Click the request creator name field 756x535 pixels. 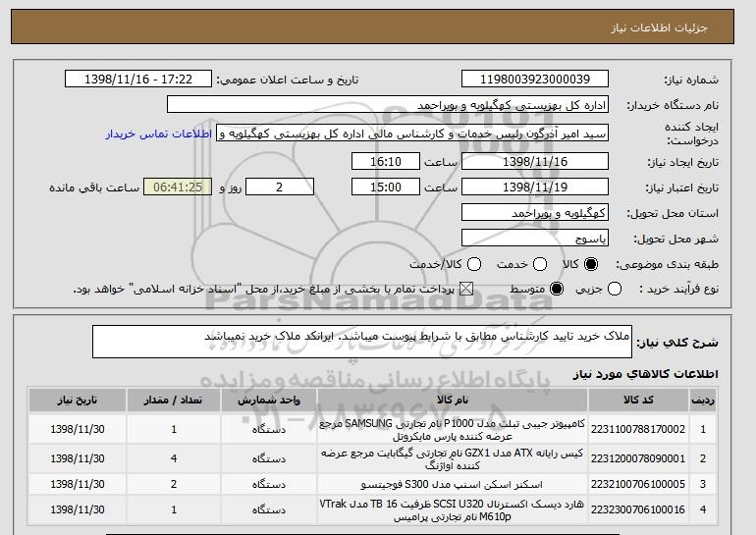pyautogui.click(x=412, y=134)
